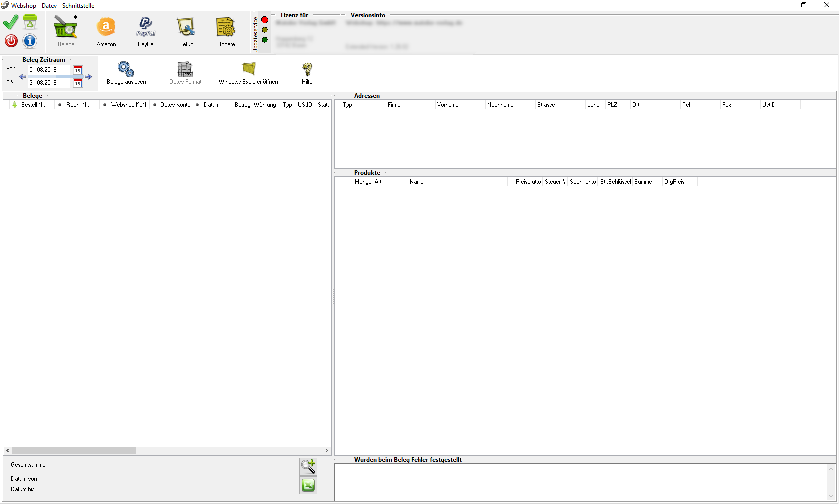
Task: Click Windows Explorer öffnen
Action: coord(248,73)
